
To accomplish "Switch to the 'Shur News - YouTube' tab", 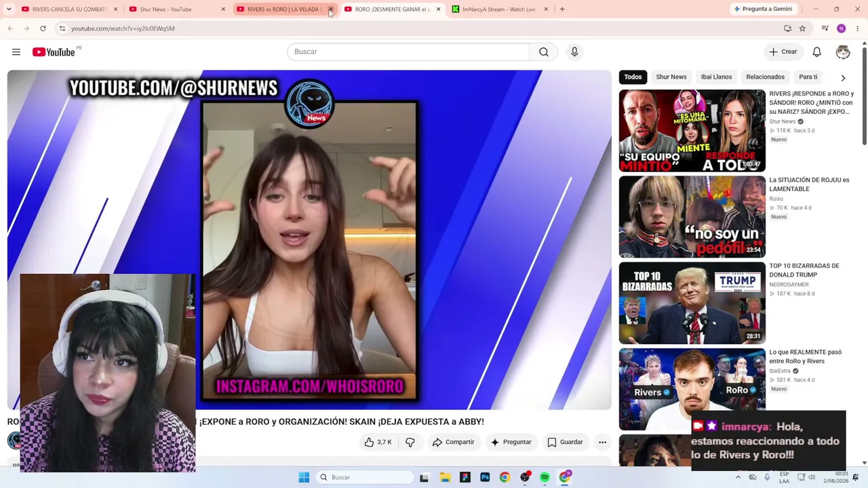I will 176,9.
